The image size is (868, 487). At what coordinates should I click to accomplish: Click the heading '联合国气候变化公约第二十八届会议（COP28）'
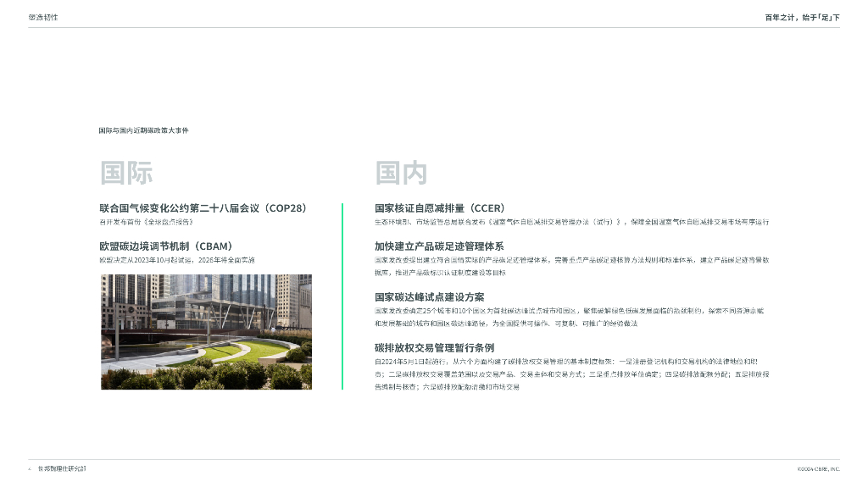coord(203,208)
